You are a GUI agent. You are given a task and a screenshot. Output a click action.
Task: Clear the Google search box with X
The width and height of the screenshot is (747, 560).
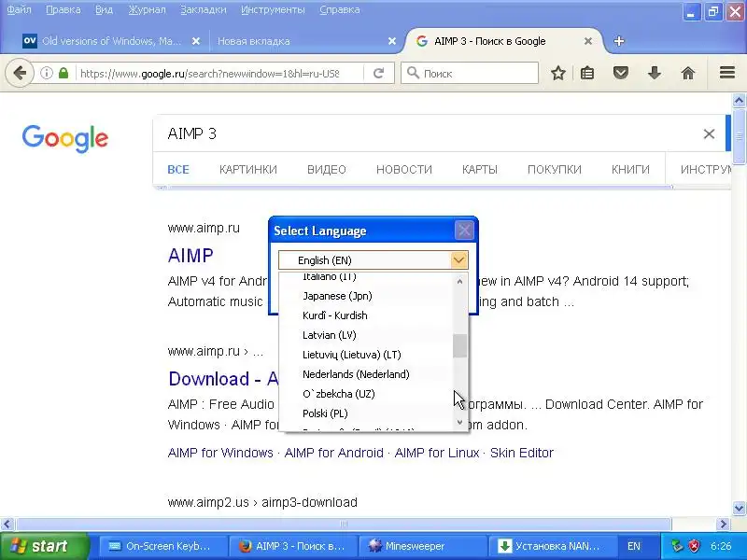pyautogui.click(x=709, y=133)
